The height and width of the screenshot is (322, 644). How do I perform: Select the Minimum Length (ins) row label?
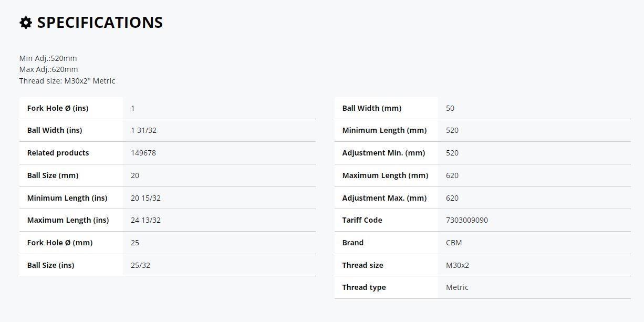[67, 198]
